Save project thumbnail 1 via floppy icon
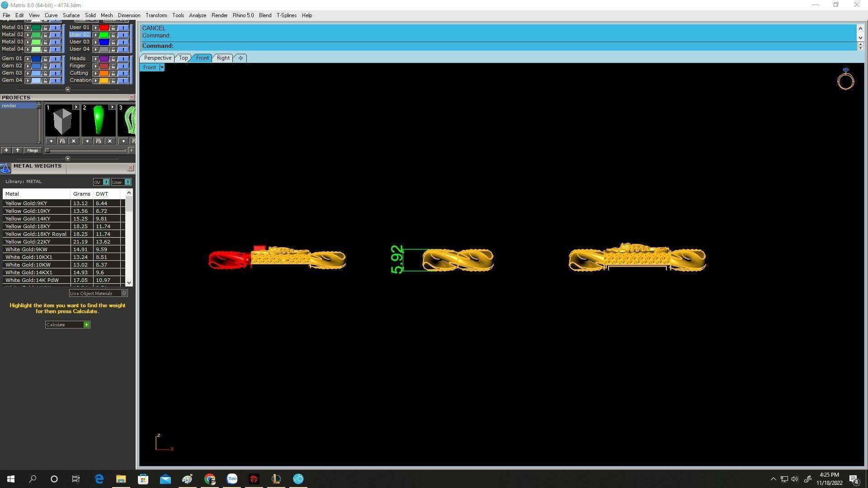 [x=62, y=141]
